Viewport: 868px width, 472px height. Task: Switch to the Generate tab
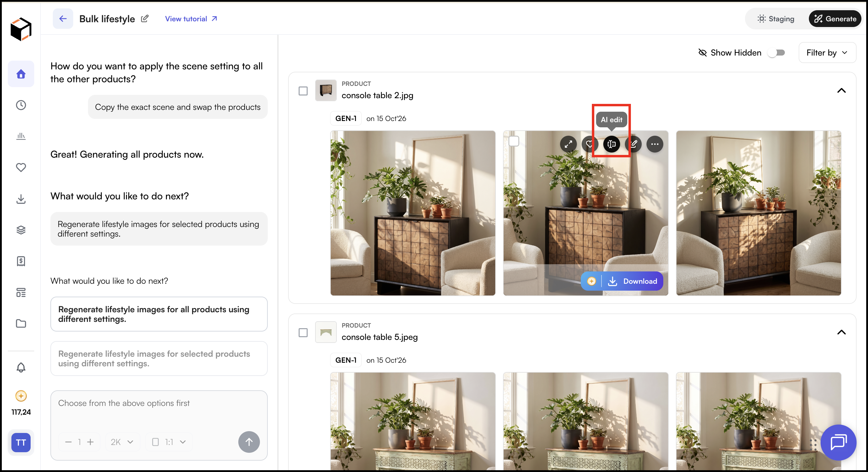coord(835,19)
